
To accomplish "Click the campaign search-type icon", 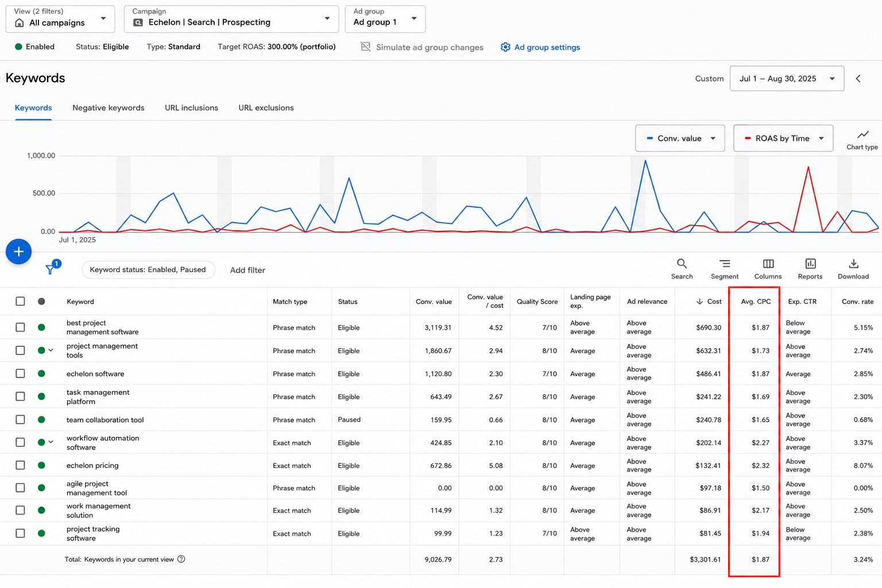I will point(138,22).
